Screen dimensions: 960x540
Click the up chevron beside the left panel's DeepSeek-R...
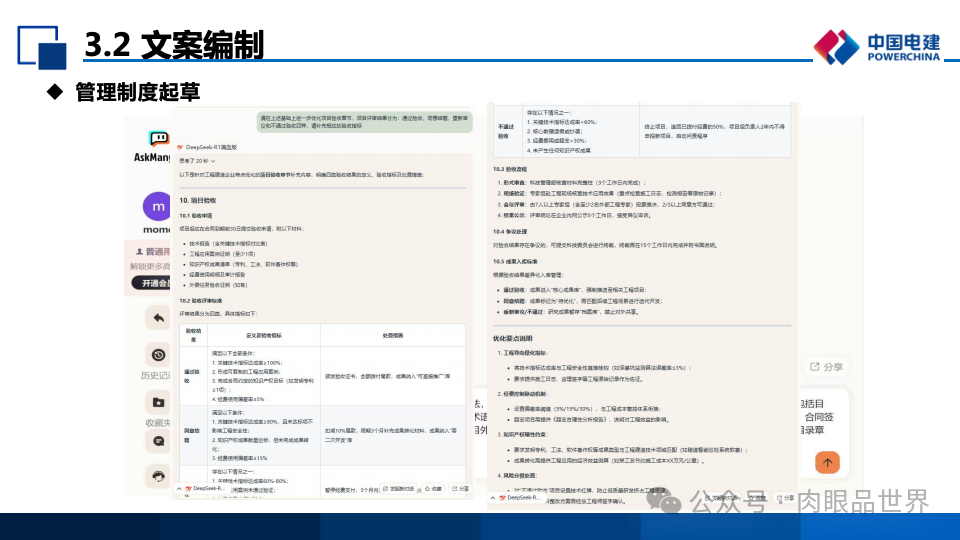pos(179,489)
